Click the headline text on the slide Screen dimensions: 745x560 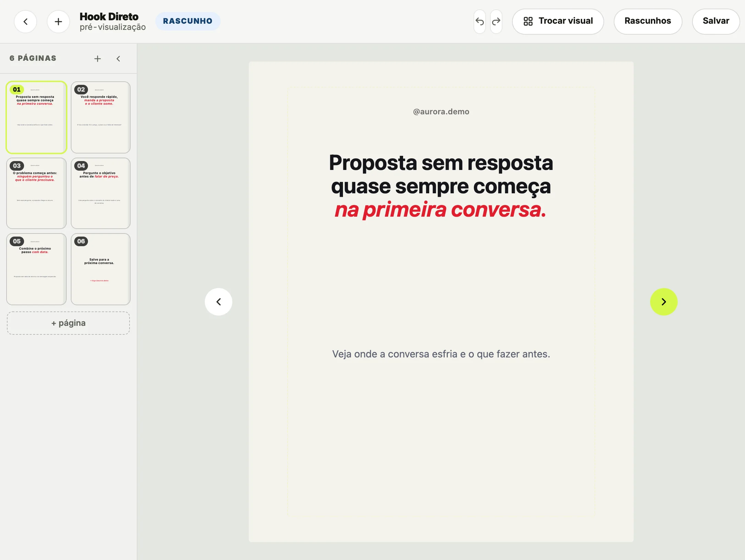pos(441,186)
